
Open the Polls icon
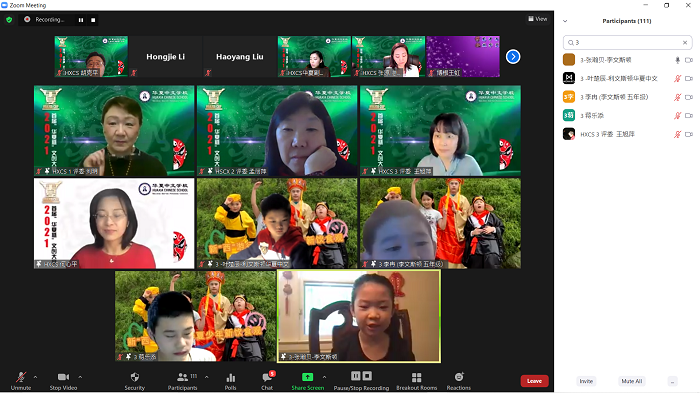click(x=230, y=377)
